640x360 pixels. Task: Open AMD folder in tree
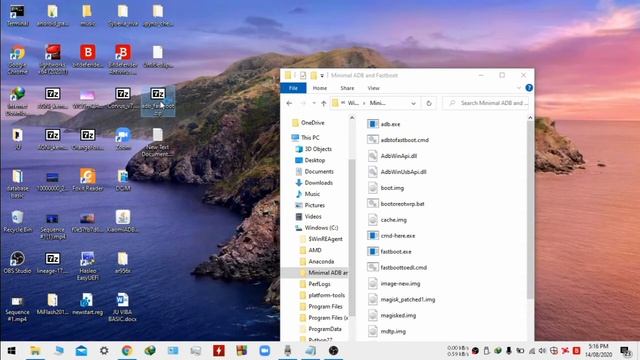pyautogui.click(x=311, y=250)
